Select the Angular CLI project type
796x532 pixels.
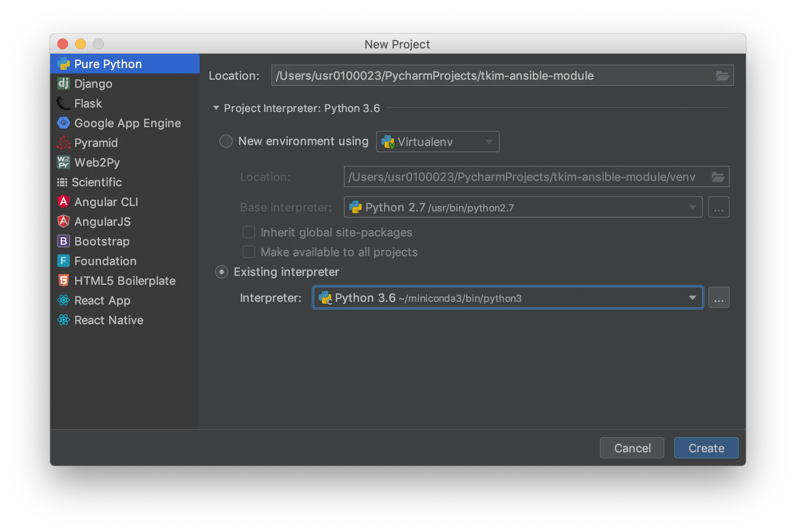click(x=125, y=202)
